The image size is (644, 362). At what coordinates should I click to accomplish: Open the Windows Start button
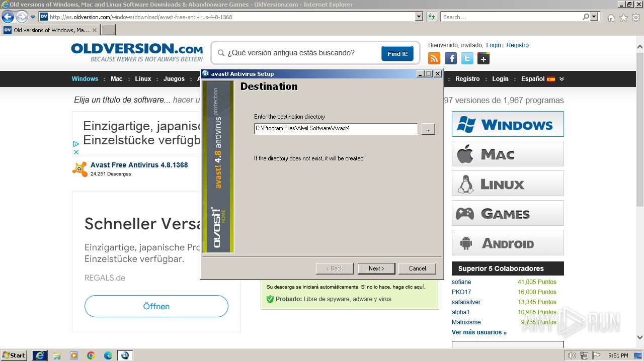tap(14, 355)
